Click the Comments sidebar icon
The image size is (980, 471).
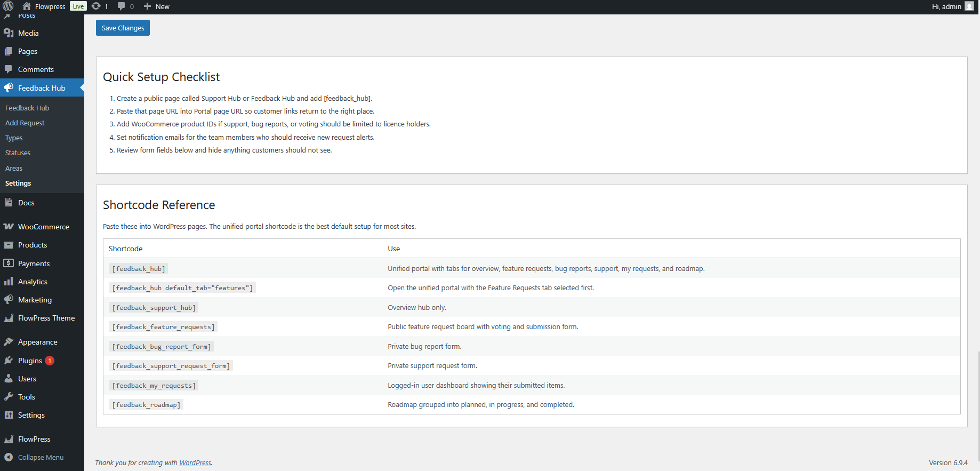point(9,69)
